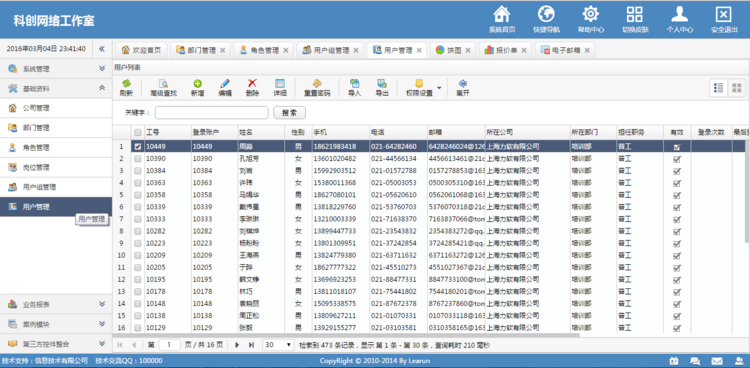The width and height of the screenshot is (750, 368).
Task: Click the 编辑 pencil icon
Action: pyautogui.click(x=225, y=83)
